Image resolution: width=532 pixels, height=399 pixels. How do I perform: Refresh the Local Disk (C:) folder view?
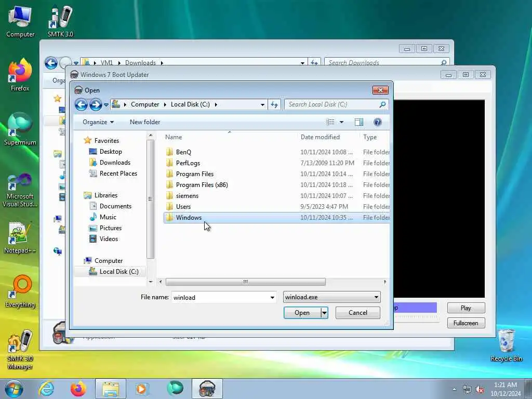(274, 104)
